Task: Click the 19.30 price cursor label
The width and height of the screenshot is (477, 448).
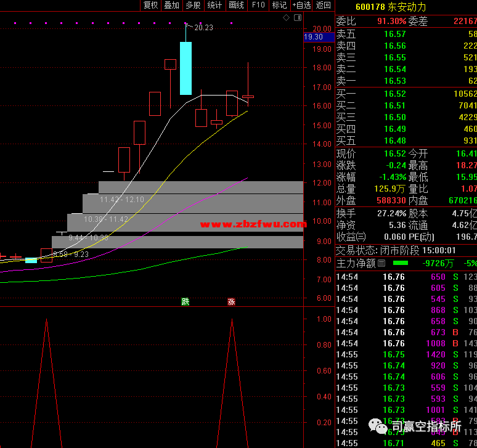Action: point(319,37)
